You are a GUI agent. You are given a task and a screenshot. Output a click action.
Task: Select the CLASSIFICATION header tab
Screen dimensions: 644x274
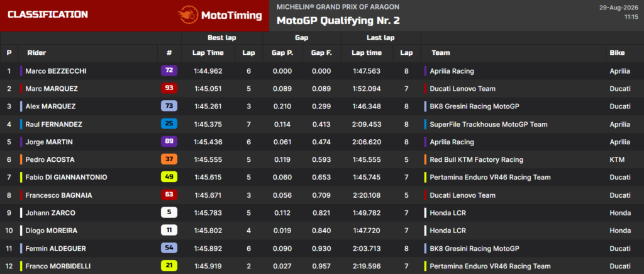tap(48, 14)
